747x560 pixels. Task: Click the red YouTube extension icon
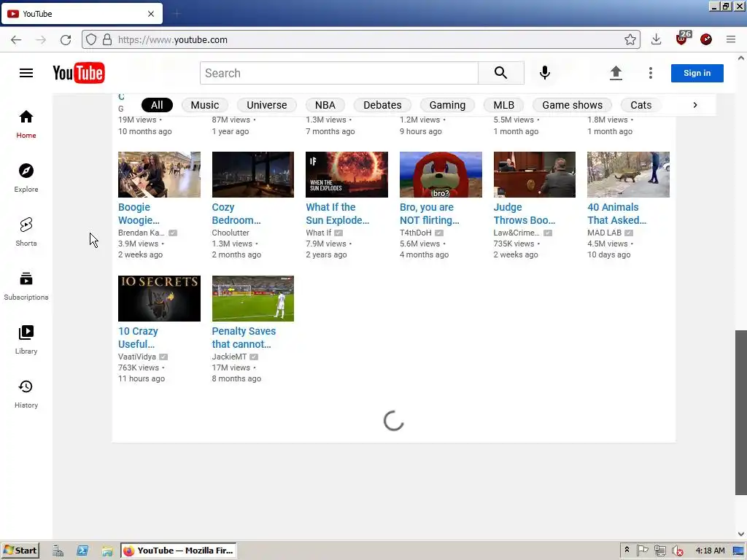tap(706, 39)
